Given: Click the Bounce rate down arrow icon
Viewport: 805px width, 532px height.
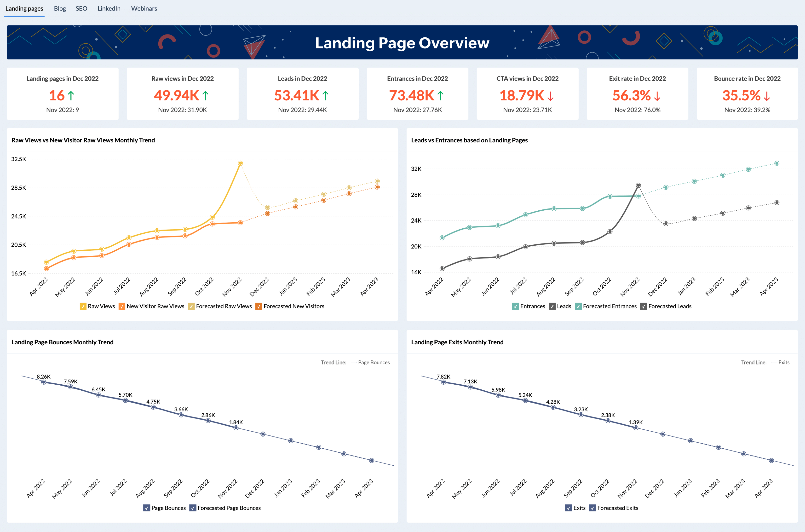Looking at the screenshot, I should tap(767, 96).
